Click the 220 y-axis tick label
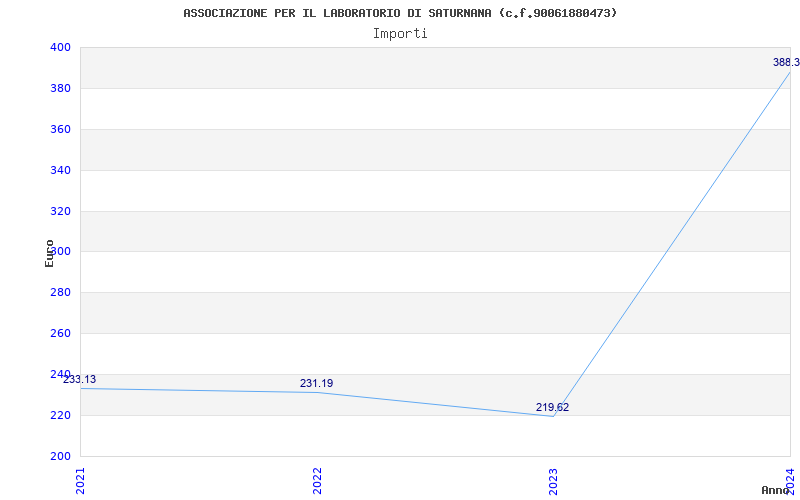 [60, 415]
